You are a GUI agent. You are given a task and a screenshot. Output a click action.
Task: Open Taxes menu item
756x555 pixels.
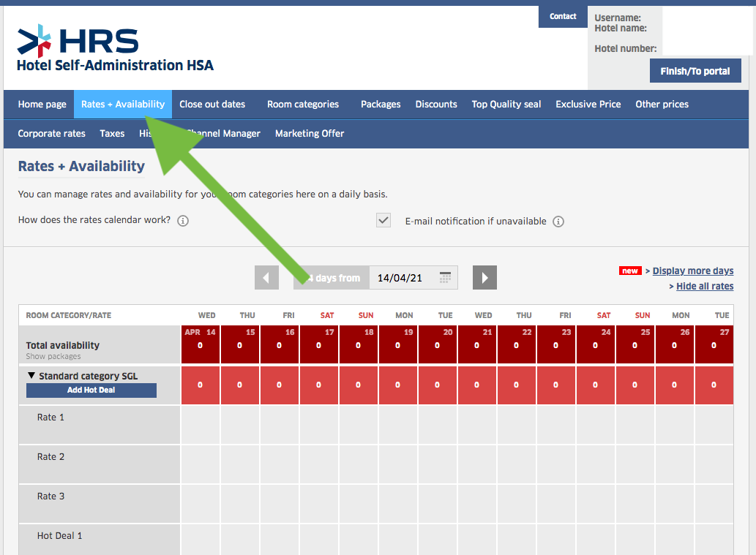pyautogui.click(x=112, y=134)
